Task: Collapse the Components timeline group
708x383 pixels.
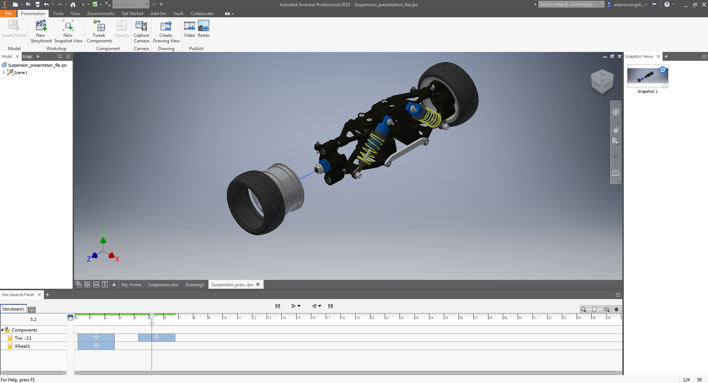Action: (2, 330)
